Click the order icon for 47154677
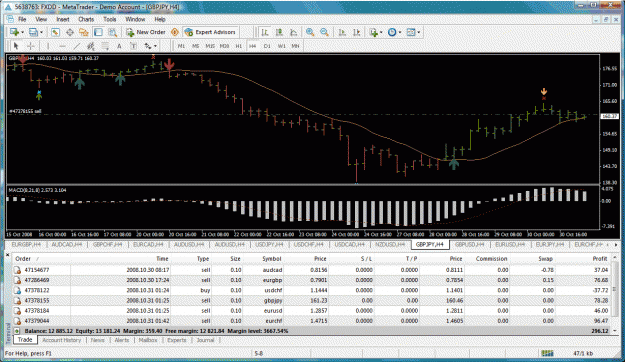Image resolution: width=625 pixels, height=362 pixels. click(x=17, y=270)
